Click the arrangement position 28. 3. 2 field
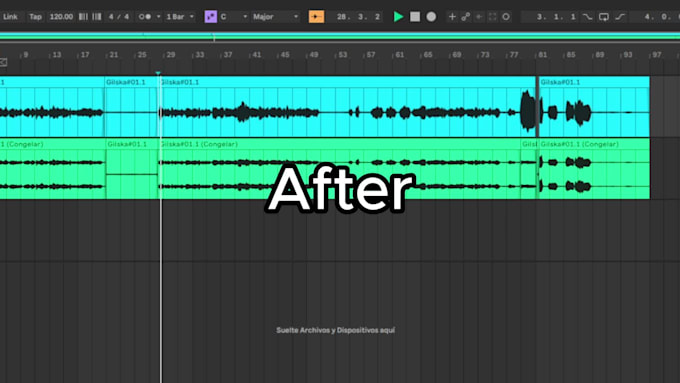 coord(358,17)
